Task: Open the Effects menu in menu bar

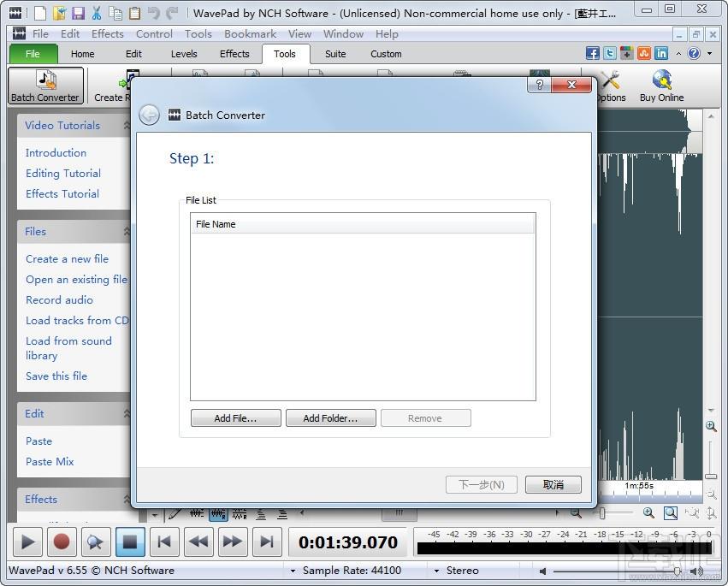Action: pyautogui.click(x=107, y=34)
